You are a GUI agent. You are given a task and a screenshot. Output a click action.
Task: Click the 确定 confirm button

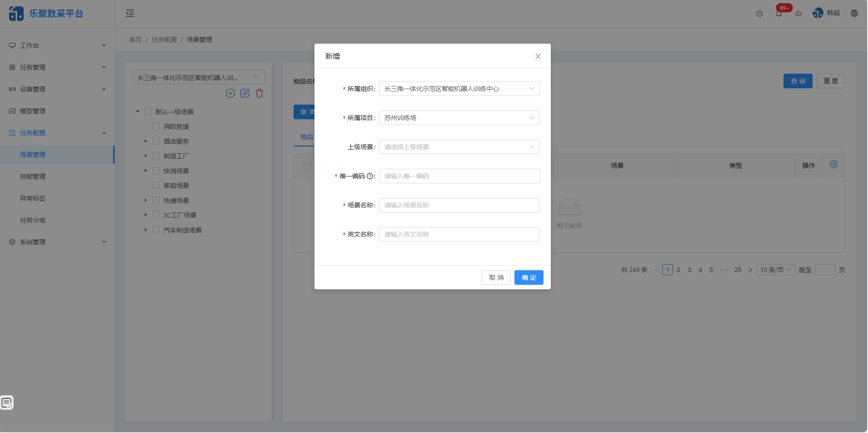pyautogui.click(x=529, y=277)
